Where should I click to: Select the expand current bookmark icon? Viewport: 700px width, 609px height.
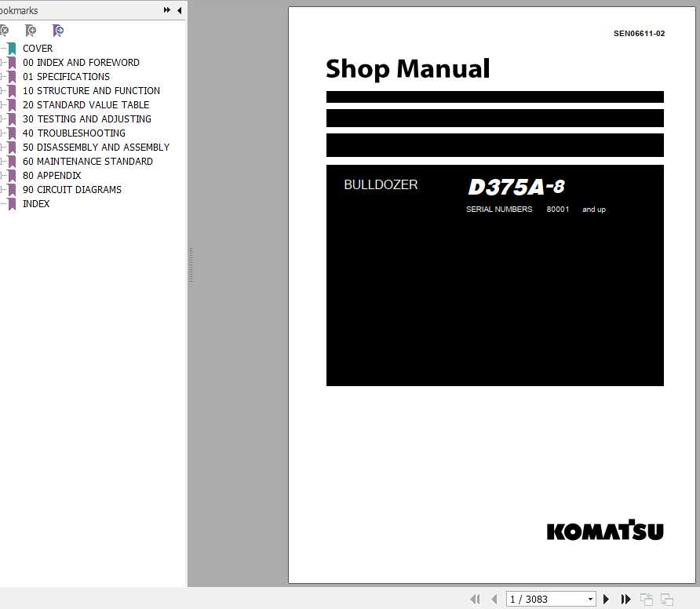click(58, 31)
